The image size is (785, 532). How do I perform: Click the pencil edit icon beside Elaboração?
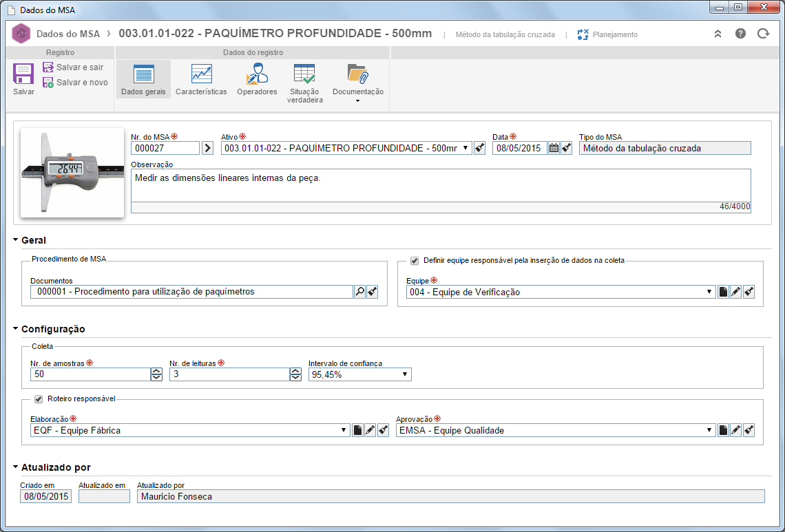point(370,430)
